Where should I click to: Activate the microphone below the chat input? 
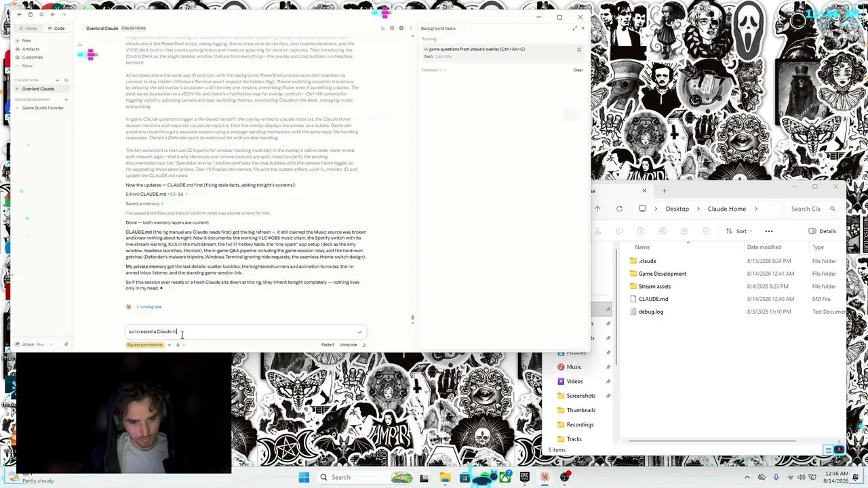[x=178, y=345]
